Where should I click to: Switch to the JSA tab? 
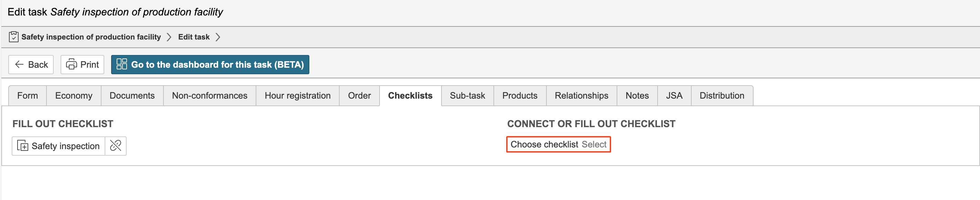tap(674, 96)
